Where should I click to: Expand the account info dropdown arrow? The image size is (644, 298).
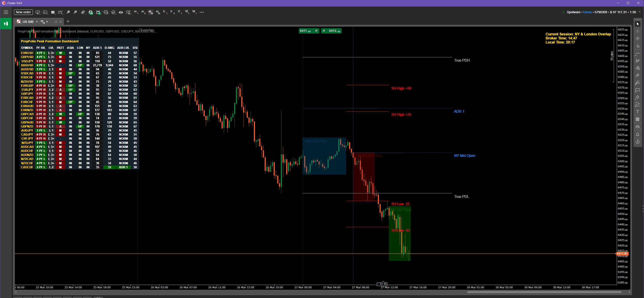pos(640,12)
